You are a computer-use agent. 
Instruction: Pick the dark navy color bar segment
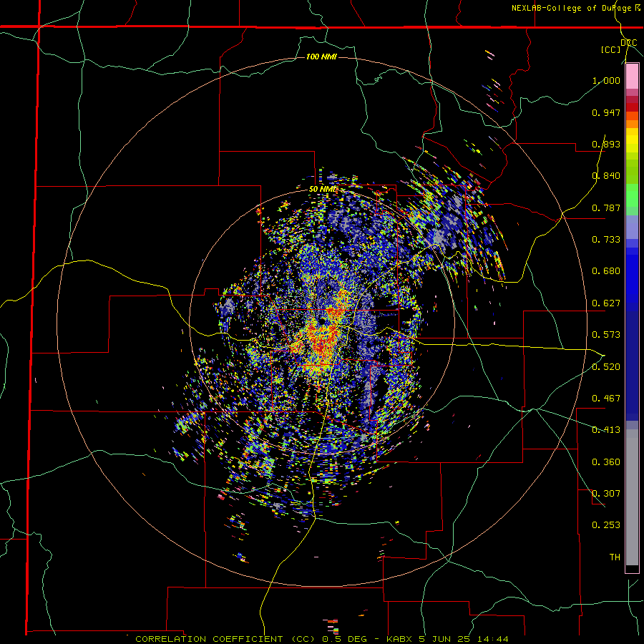pyautogui.click(x=632, y=361)
